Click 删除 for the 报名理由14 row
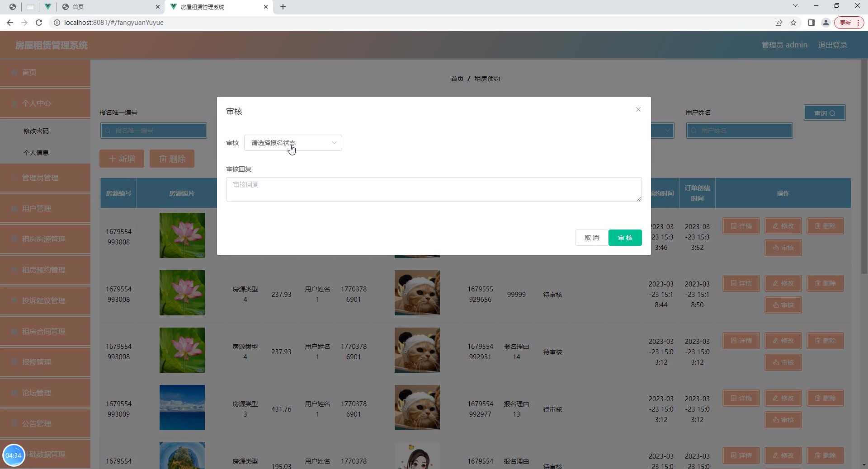Viewport: 868px width, 469px height. point(826,341)
